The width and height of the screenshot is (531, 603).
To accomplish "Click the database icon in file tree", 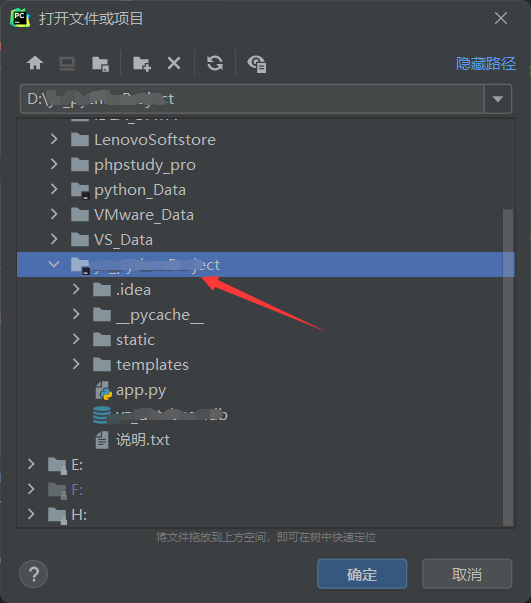I will (102, 415).
